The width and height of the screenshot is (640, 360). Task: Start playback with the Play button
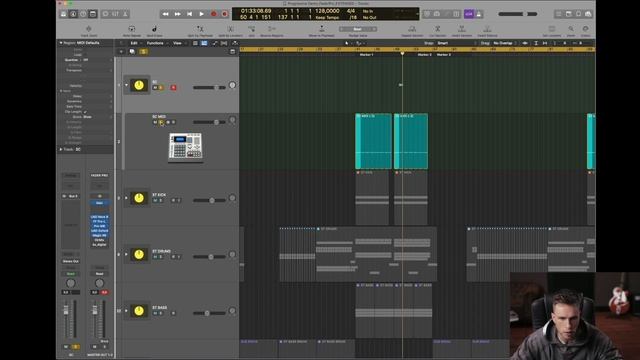[x=201, y=14]
